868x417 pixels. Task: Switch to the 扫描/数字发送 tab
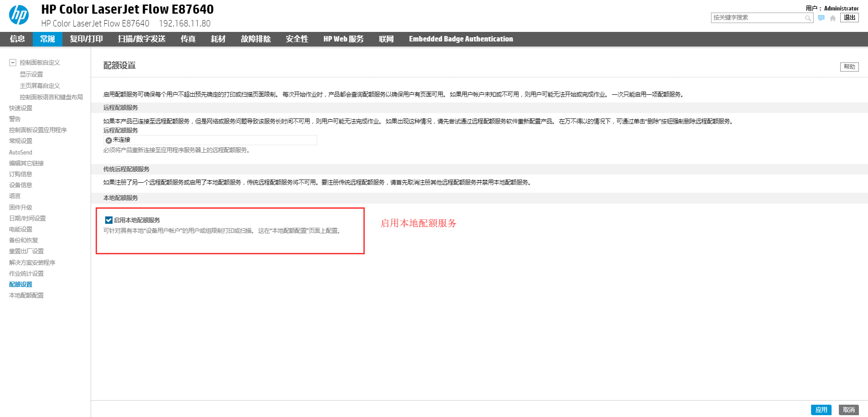(x=142, y=39)
